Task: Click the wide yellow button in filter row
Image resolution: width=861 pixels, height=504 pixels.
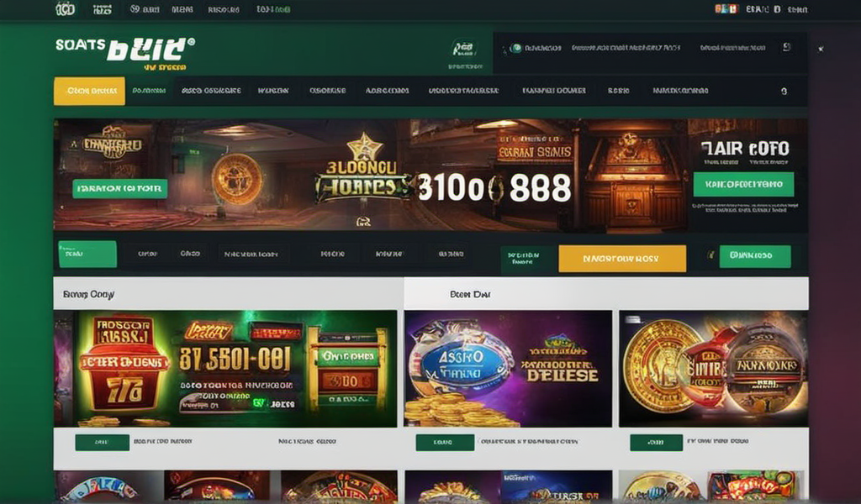Action: (622, 259)
